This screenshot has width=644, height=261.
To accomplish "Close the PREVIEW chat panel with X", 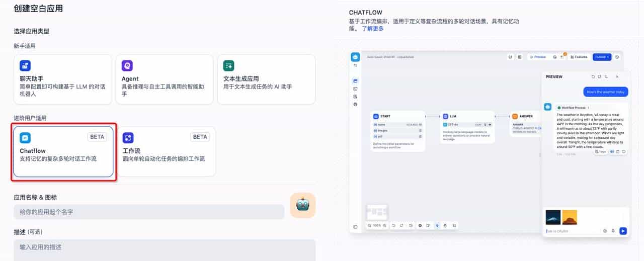I will tap(617, 76).
